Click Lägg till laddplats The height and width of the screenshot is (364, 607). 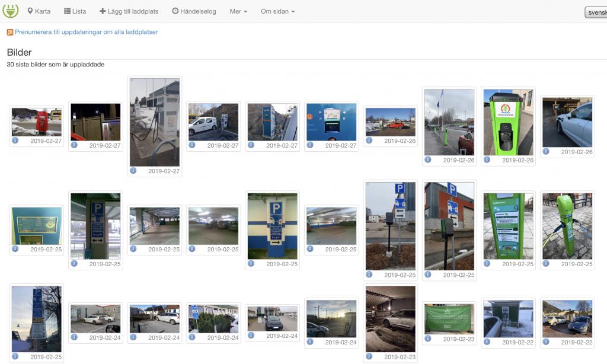pyautogui.click(x=129, y=11)
